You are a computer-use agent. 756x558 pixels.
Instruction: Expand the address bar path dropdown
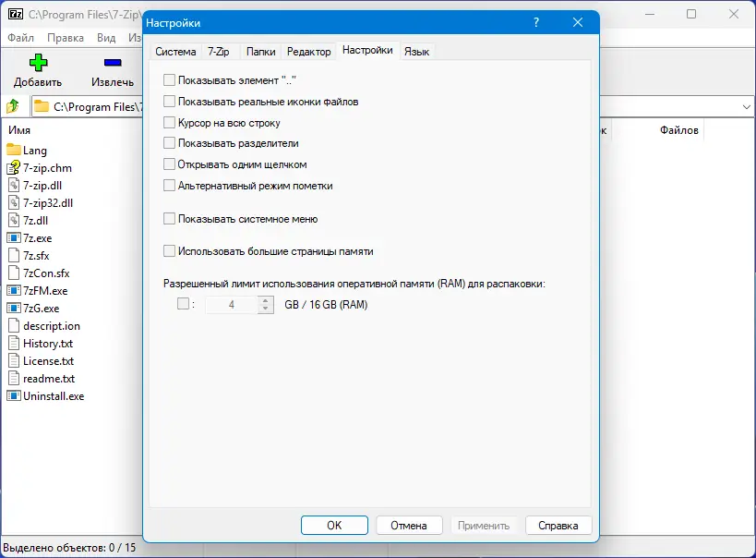coord(747,106)
